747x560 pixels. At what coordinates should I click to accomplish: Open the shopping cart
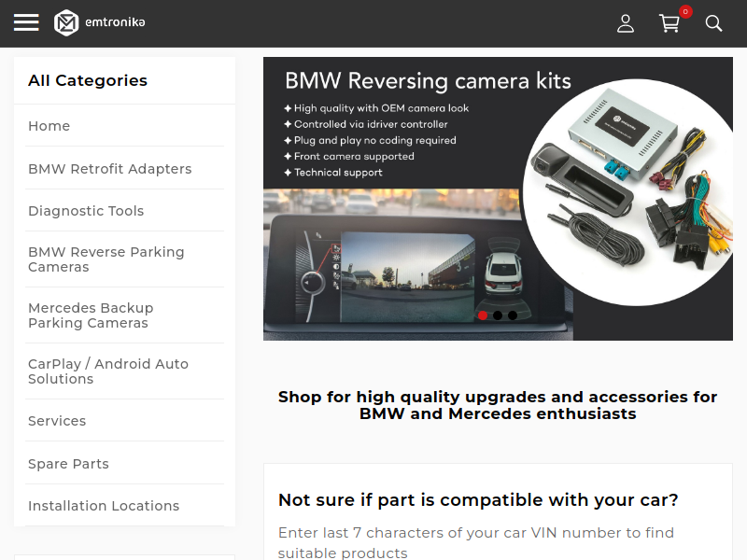coord(669,23)
